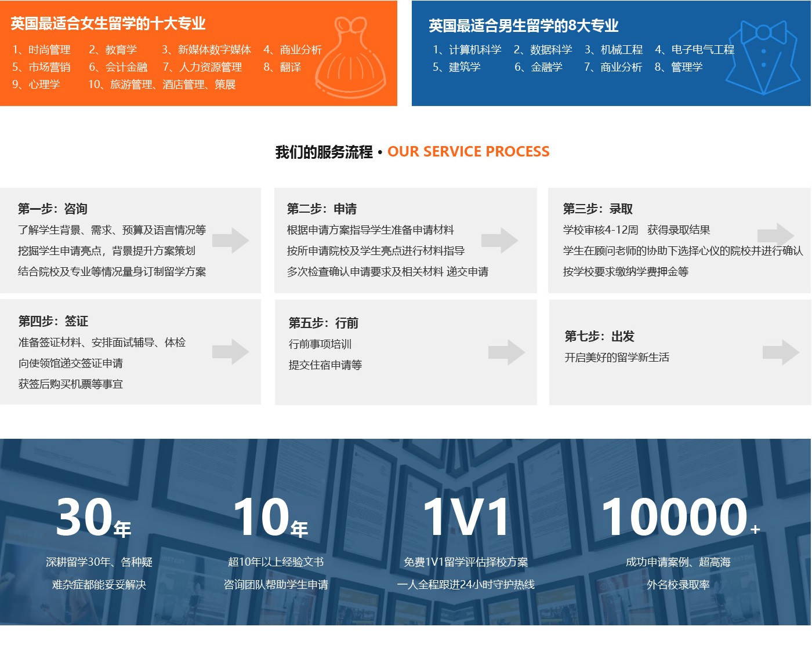
Task: Click 准备签证材料、安排面试辅导、体检 line
Action: [102, 343]
